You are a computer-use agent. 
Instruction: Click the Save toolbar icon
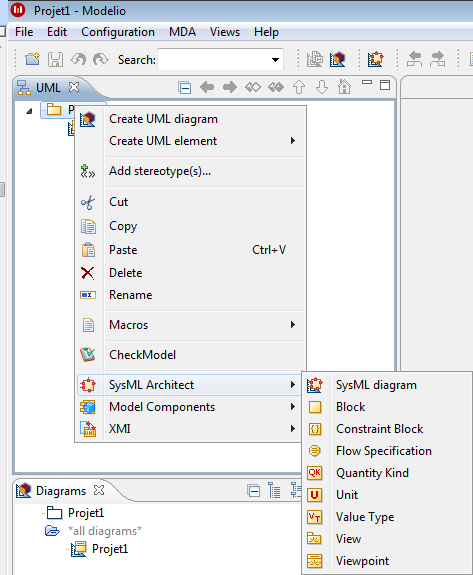(x=55, y=59)
